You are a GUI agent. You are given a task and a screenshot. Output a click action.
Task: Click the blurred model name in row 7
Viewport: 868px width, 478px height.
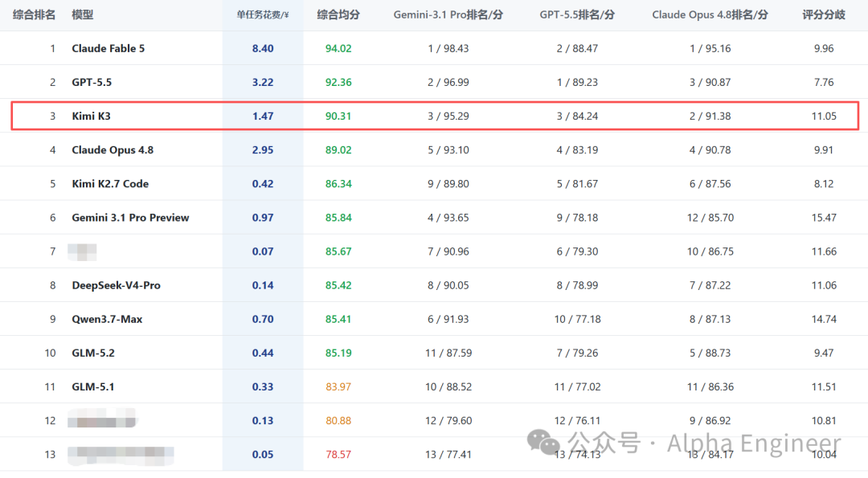(82, 251)
